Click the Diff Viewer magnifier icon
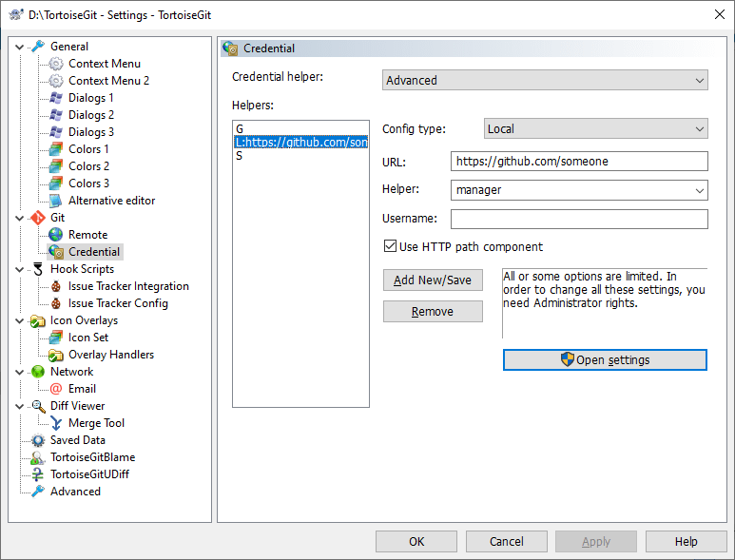The width and height of the screenshot is (735, 560). coord(38,406)
